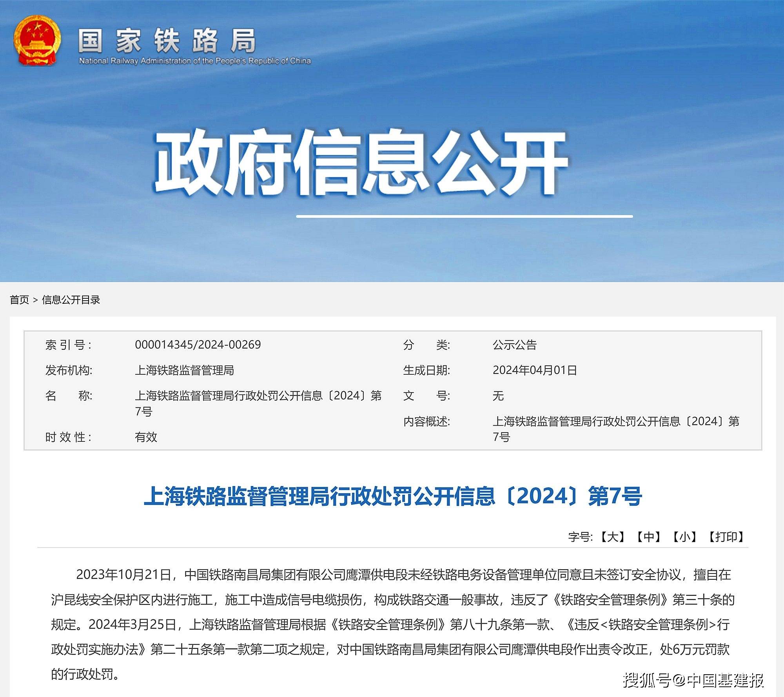This screenshot has height=697, width=784.
Task: Click validity value 有效
Action: tap(146, 437)
